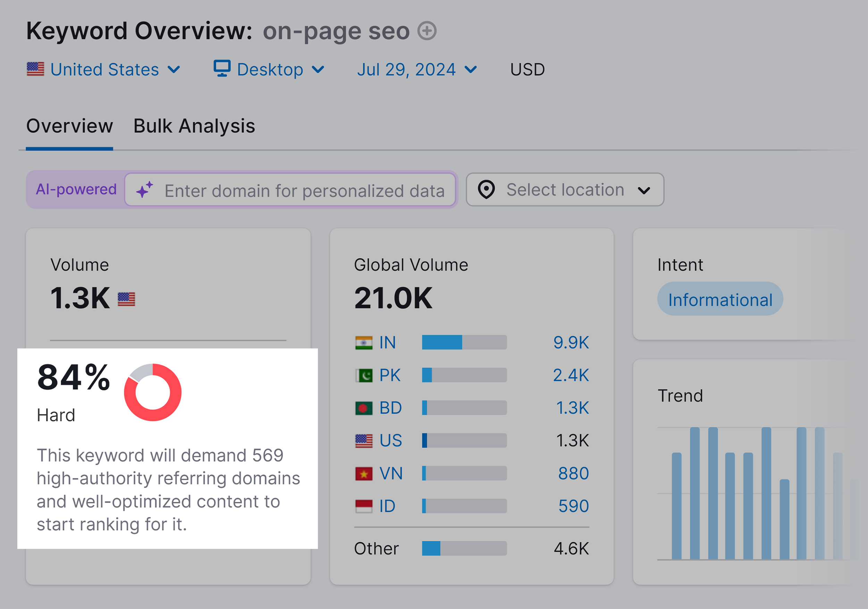Switch to the Bulk Analysis tab
This screenshot has width=868, height=609.
click(x=193, y=126)
